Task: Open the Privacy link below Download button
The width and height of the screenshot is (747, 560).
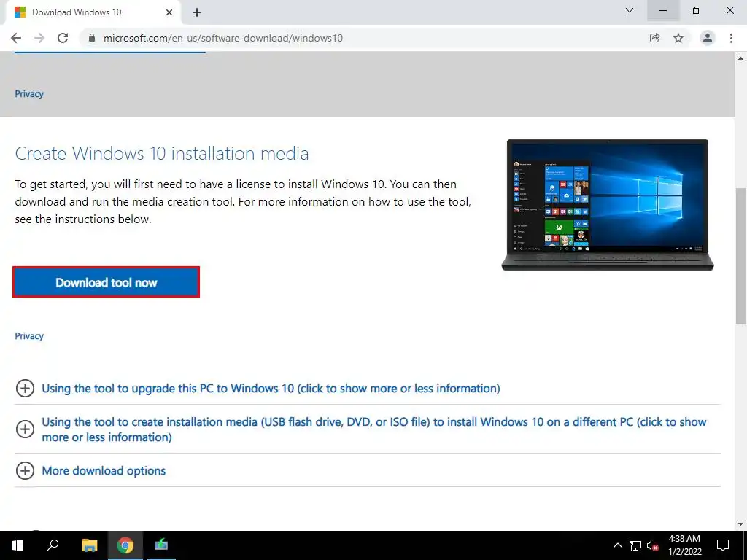Action: (x=29, y=335)
